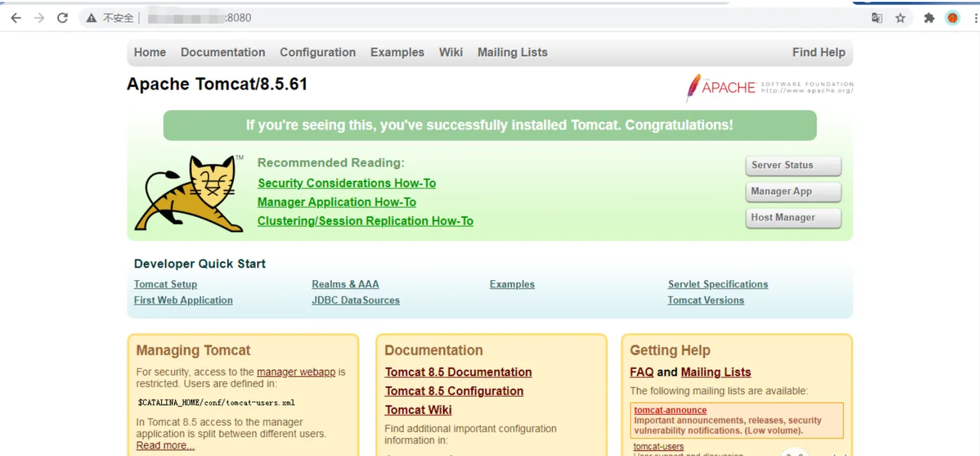
Task: Click the Recommended Reading heading
Action: pyautogui.click(x=331, y=163)
